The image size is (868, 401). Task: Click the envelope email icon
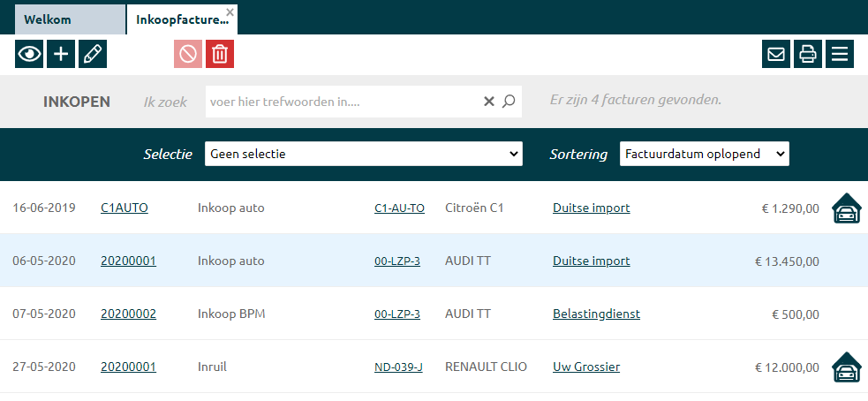[776, 54]
